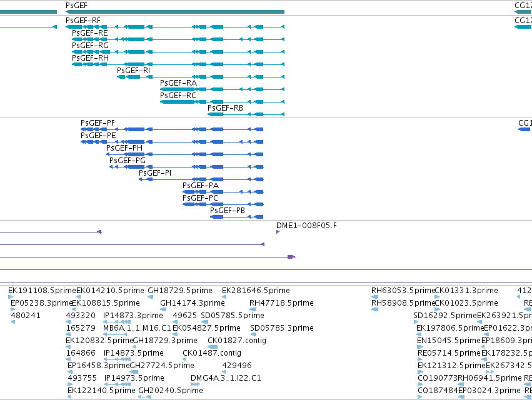Click GH18729.3prime EST label
The image size is (532, 400).
(x=165, y=341)
